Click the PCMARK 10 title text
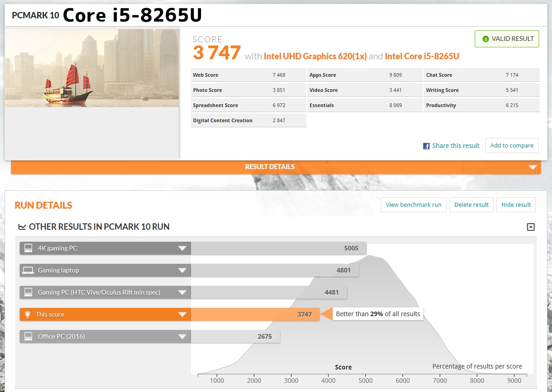 (x=35, y=15)
